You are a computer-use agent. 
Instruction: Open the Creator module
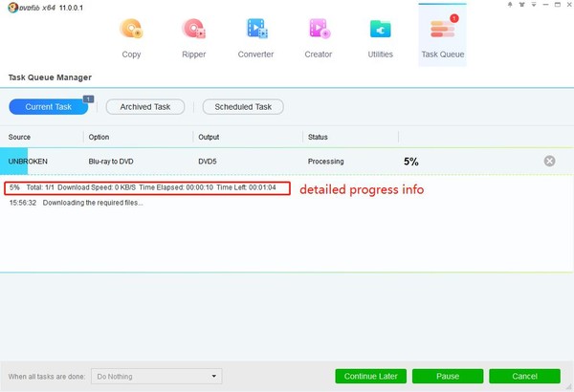click(318, 37)
